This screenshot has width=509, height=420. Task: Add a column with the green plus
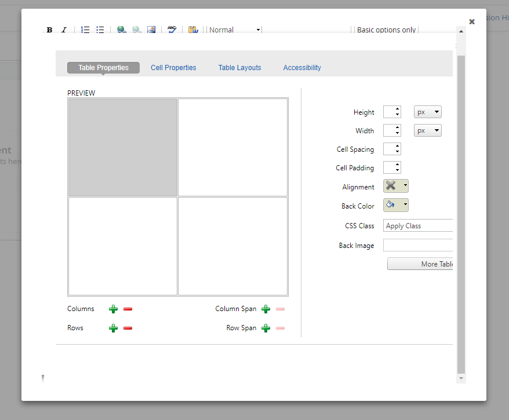(x=113, y=309)
